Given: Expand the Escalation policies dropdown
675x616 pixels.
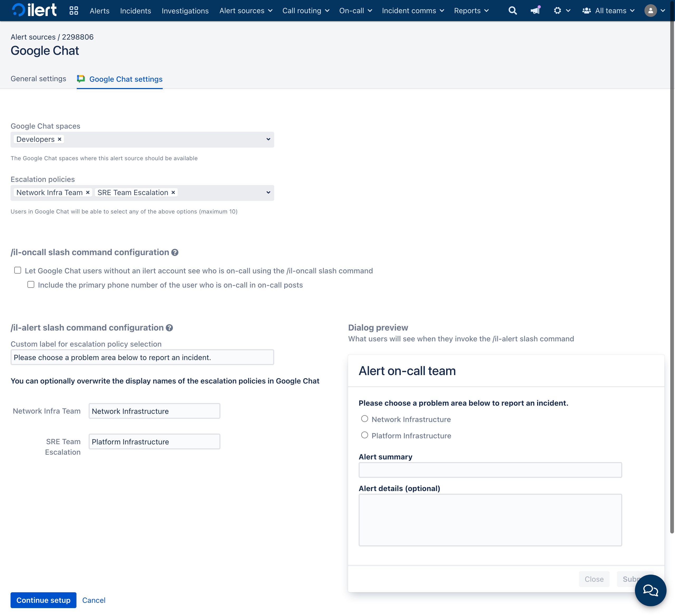Looking at the screenshot, I should coord(268,192).
